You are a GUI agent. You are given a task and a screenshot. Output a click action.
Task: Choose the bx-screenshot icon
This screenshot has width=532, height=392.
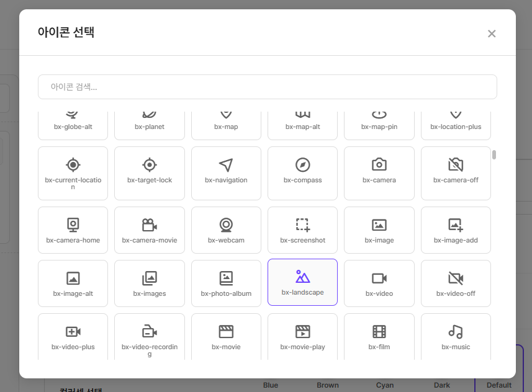[x=302, y=229]
